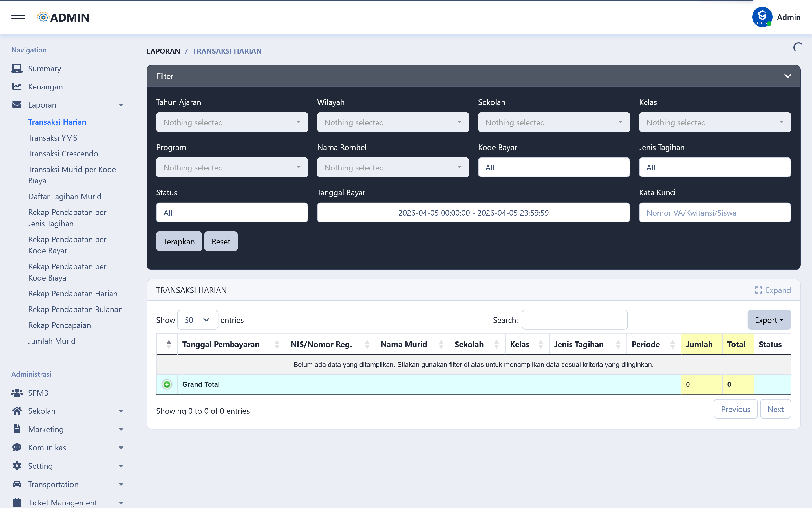The width and height of the screenshot is (812, 508).
Task: Sort by Jenis Tagihan column arrows
Action: click(618, 344)
